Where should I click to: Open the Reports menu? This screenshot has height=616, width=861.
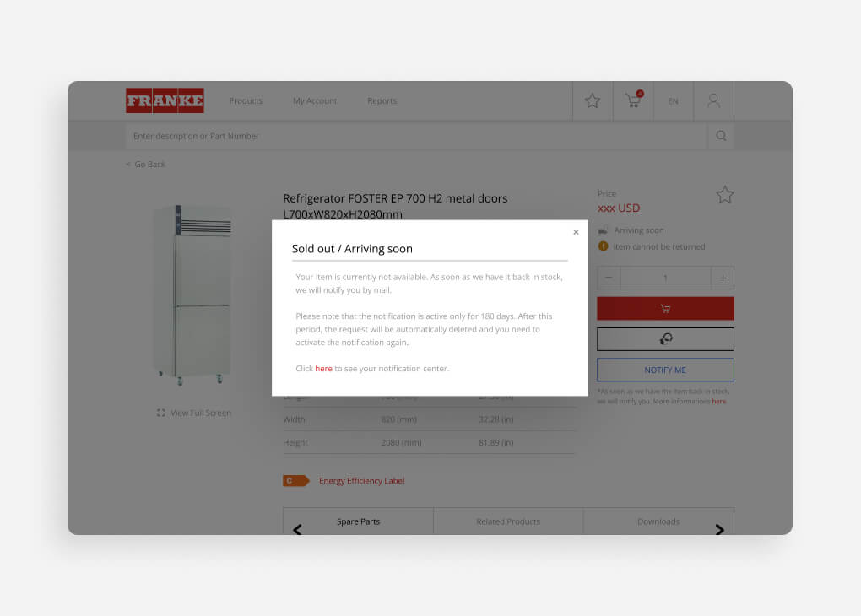(382, 101)
